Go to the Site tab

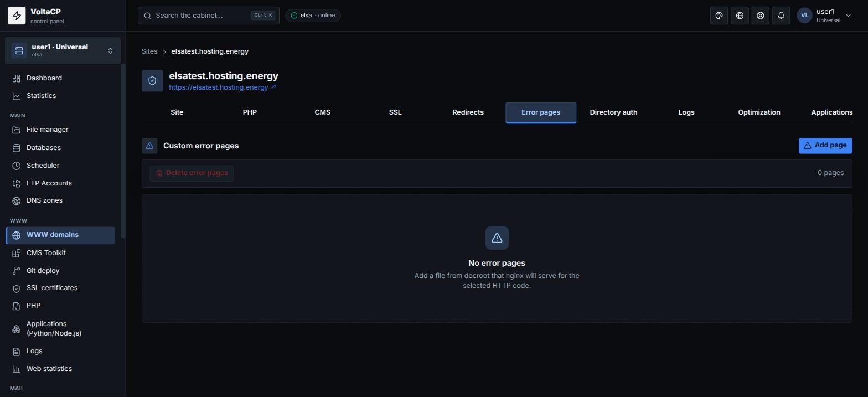177,112
